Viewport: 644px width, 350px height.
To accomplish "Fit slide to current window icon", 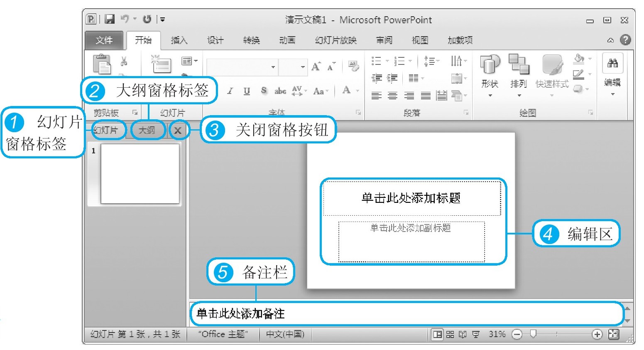I will point(614,334).
